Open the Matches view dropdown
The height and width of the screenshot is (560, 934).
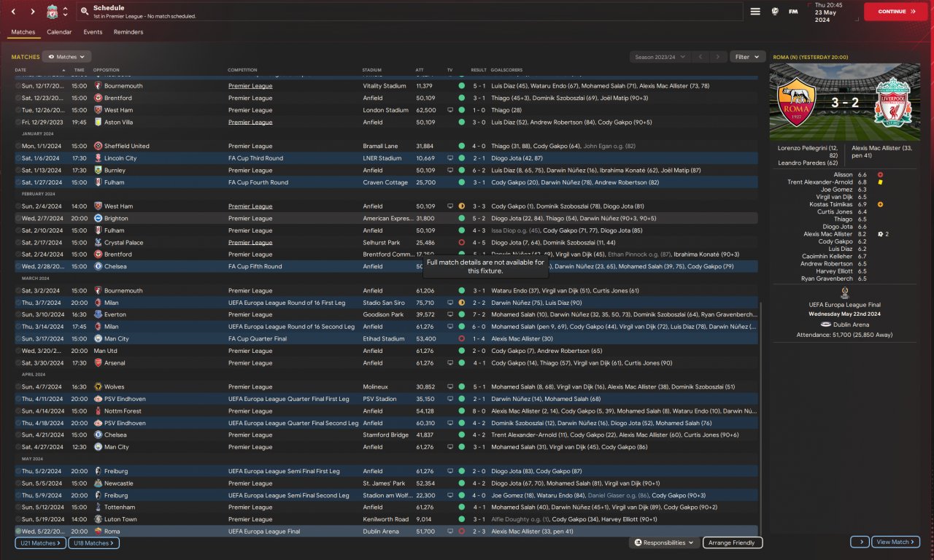pos(66,57)
